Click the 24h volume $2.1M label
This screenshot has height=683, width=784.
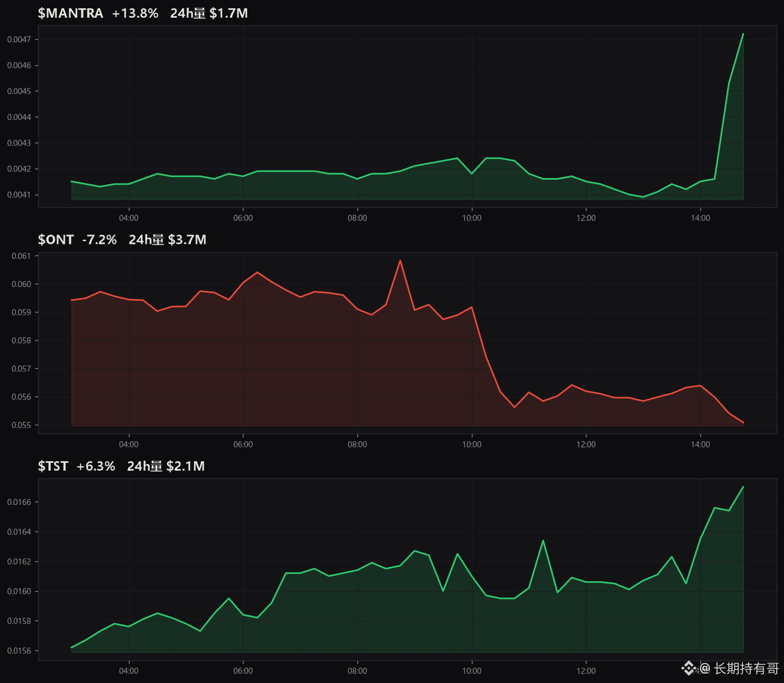(x=166, y=466)
